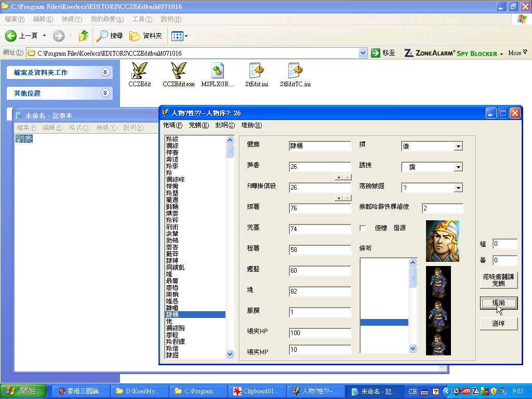The image size is (532, 399).
Task: Open the 格式 menu in Notepad
Action: tap(79, 128)
